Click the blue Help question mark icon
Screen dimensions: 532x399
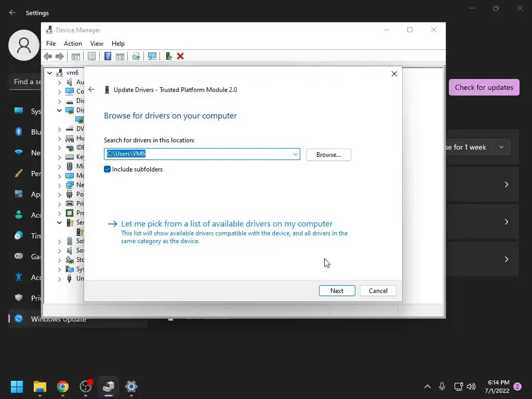pyautogui.click(x=108, y=56)
